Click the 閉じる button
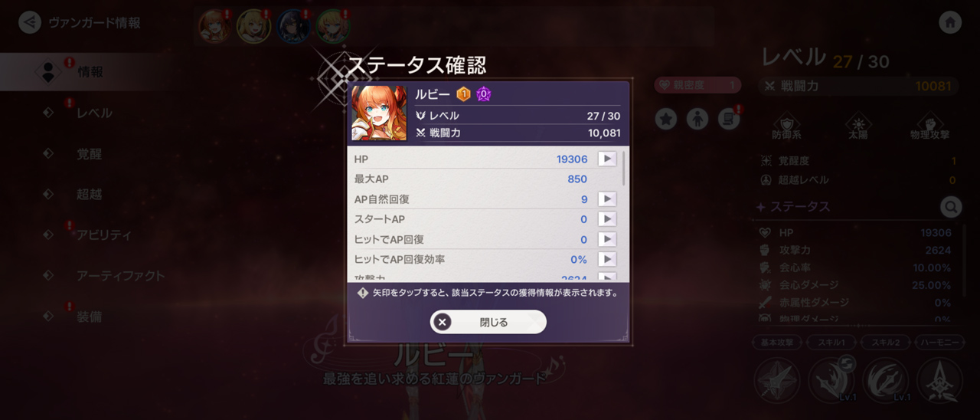Viewport: 980px width, 420px height. click(488, 322)
